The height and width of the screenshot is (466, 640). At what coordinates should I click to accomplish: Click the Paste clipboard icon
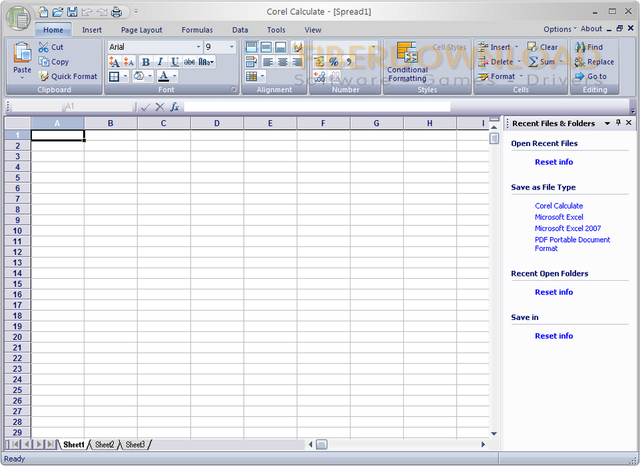coord(22,53)
